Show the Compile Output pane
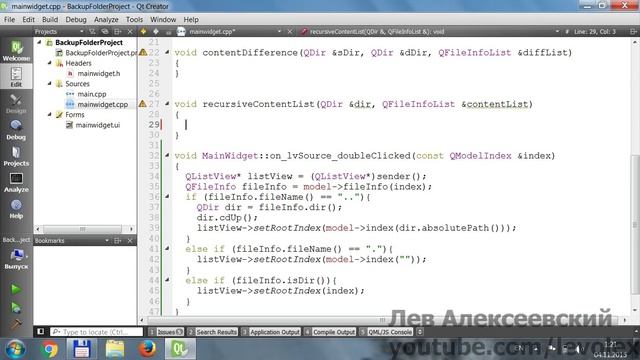The image size is (640, 360). [x=330, y=332]
